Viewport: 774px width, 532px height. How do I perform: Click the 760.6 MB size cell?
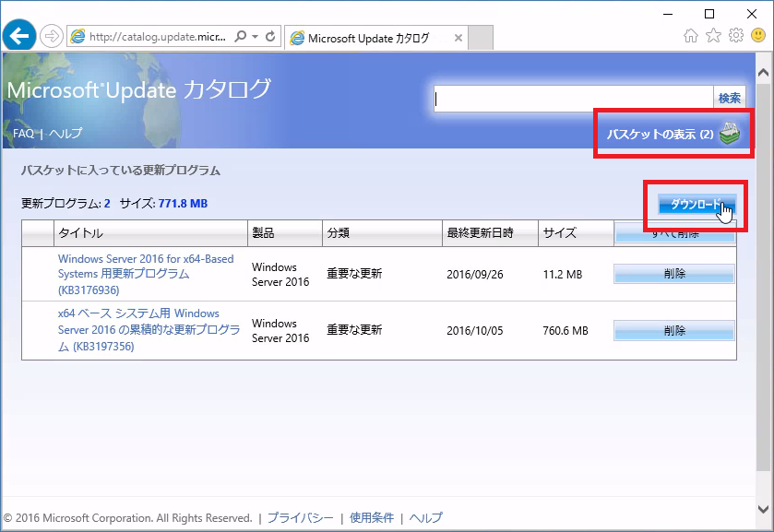566,331
